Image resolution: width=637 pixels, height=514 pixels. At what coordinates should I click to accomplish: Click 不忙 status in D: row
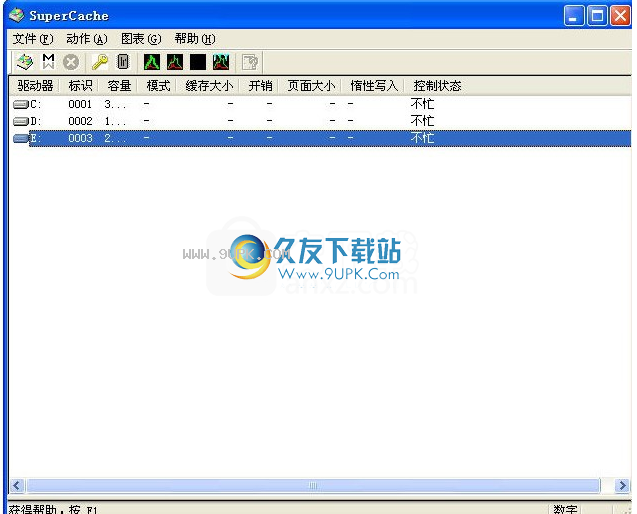point(422,121)
